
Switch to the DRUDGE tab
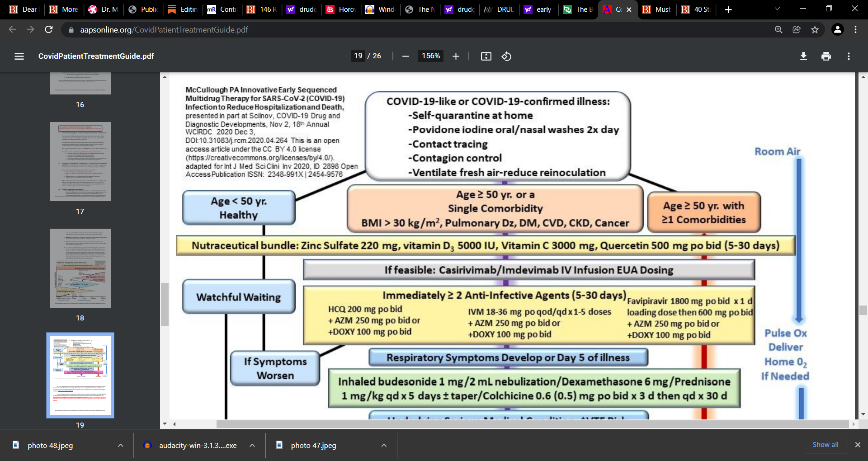[x=500, y=9]
